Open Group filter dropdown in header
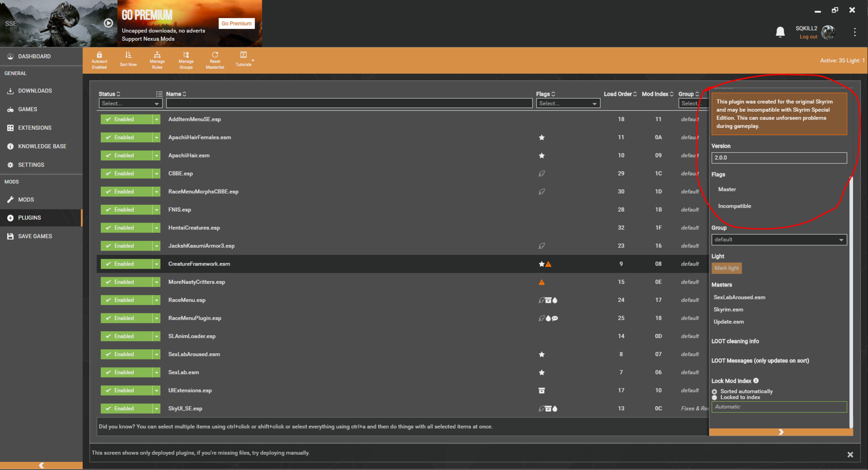The height and width of the screenshot is (470, 868). [693, 104]
